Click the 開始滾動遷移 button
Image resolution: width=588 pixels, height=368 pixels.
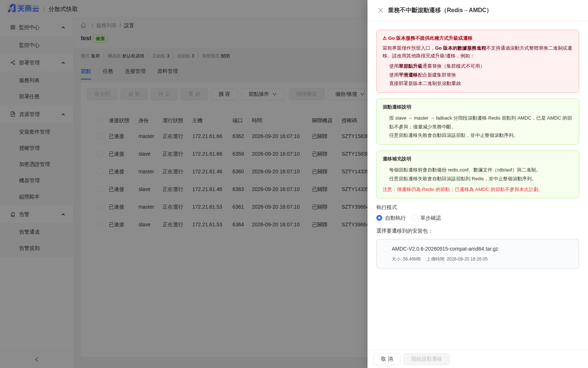click(x=427, y=359)
